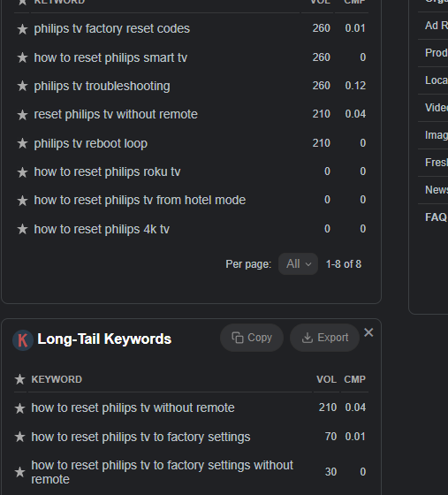Open 'to factory settings without remote' long-tail keyword

pyautogui.click(x=163, y=472)
